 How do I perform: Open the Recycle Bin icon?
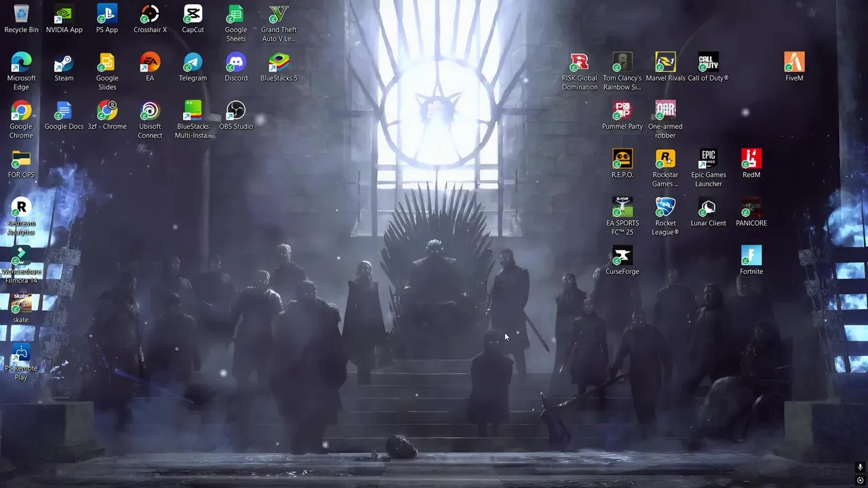tap(21, 14)
